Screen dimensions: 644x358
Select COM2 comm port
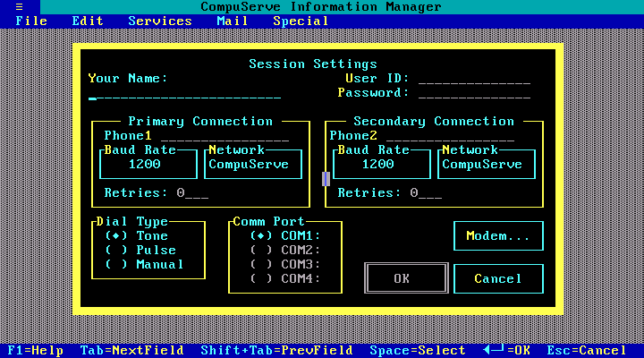point(285,251)
